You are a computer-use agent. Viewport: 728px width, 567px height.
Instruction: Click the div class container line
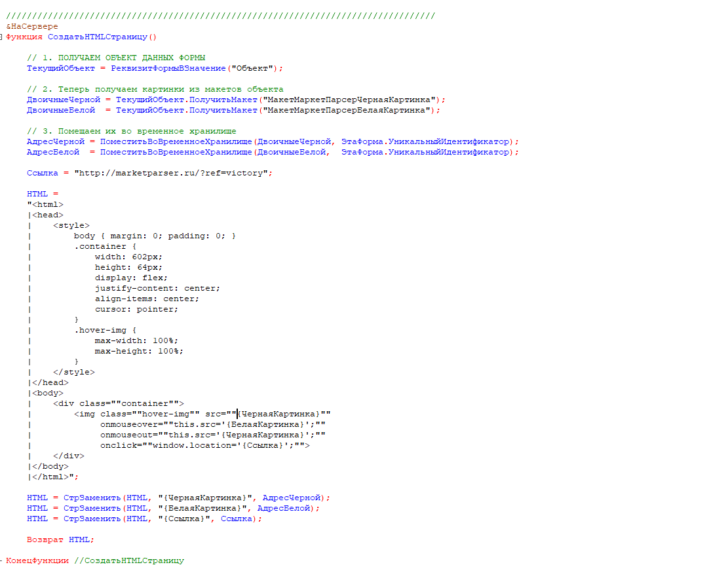click(119, 404)
